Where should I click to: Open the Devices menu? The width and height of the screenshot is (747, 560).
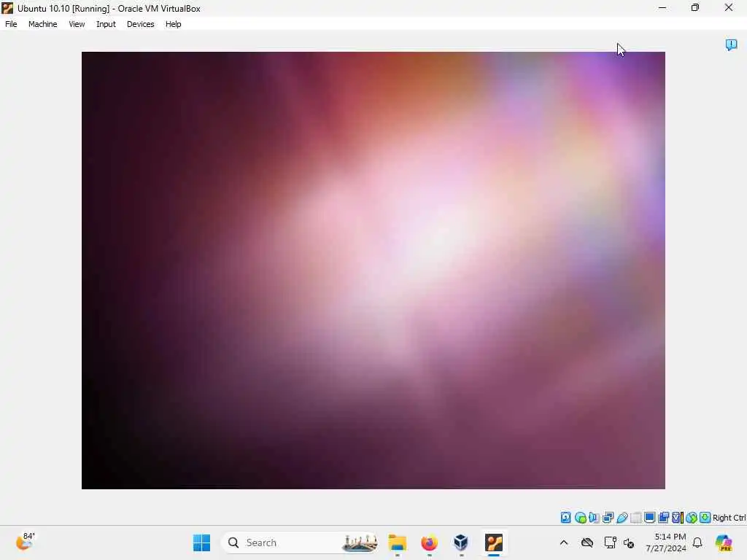coord(141,24)
